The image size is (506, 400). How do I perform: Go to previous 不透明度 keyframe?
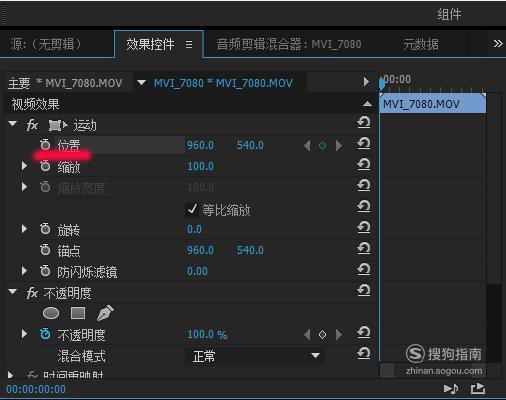tap(307, 334)
